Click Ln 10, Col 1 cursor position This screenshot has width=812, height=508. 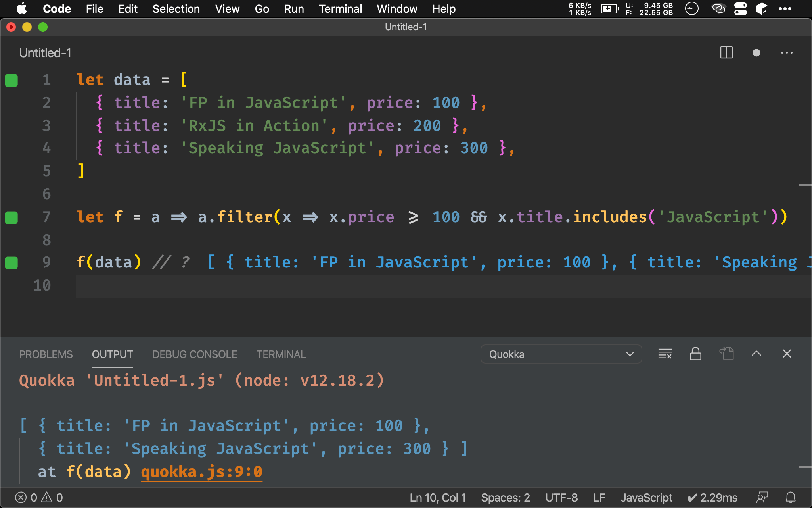click(x=438, y=498)
